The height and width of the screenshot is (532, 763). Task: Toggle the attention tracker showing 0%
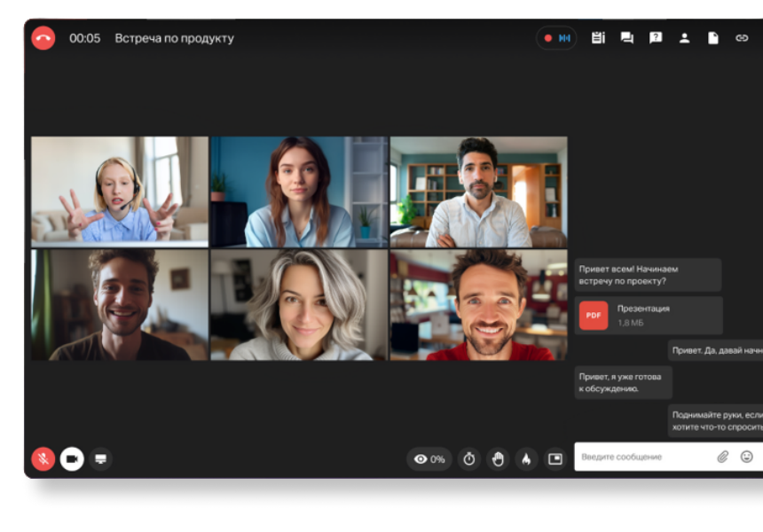coord(429,459)
